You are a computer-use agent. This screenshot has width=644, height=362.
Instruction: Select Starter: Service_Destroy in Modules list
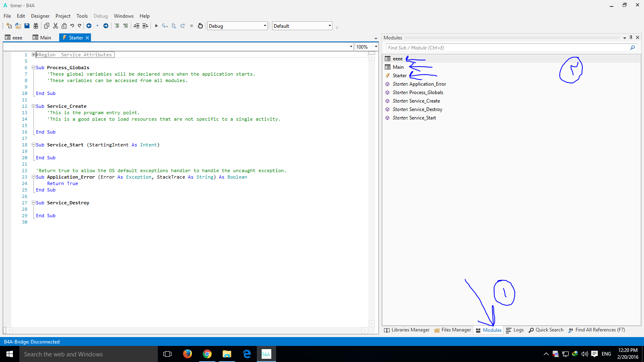pyautogui.click(x=417, y=109)
